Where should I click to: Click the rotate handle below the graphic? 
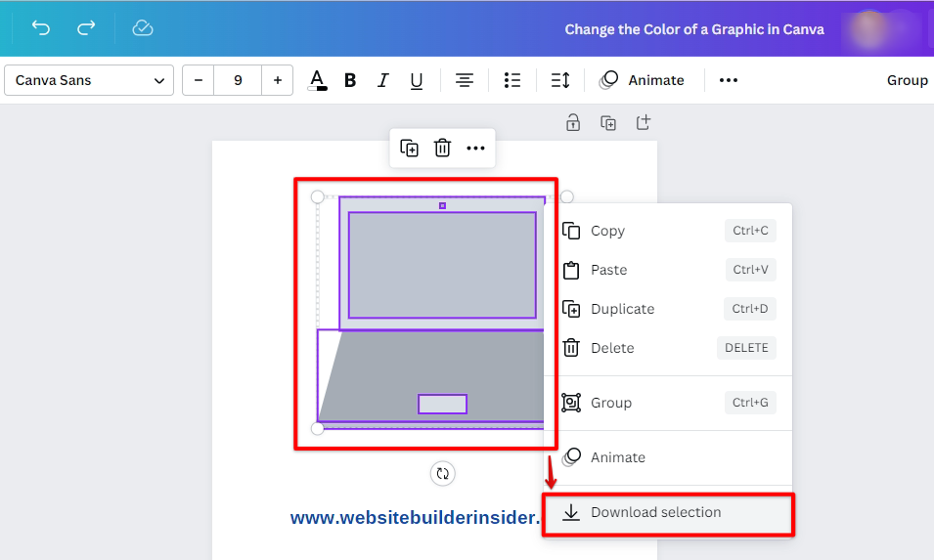443,474
